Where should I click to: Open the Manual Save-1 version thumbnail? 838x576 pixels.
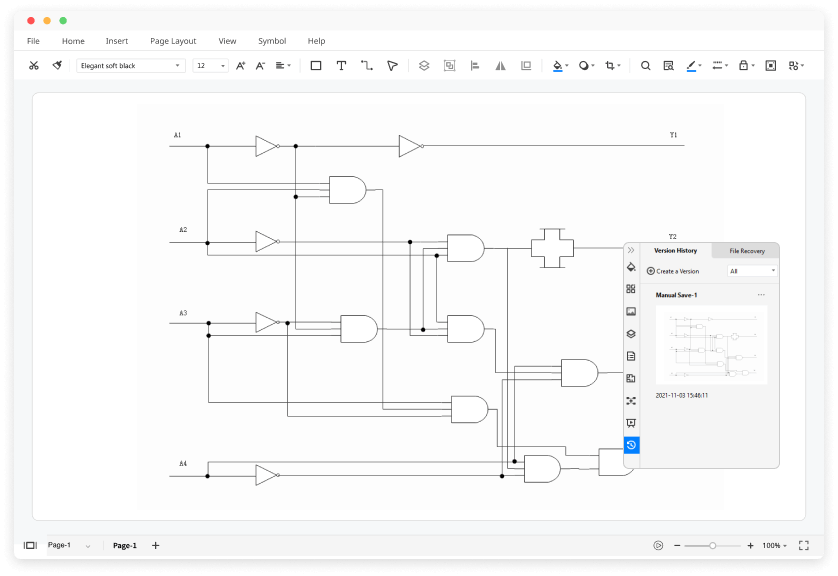point(712,345)
